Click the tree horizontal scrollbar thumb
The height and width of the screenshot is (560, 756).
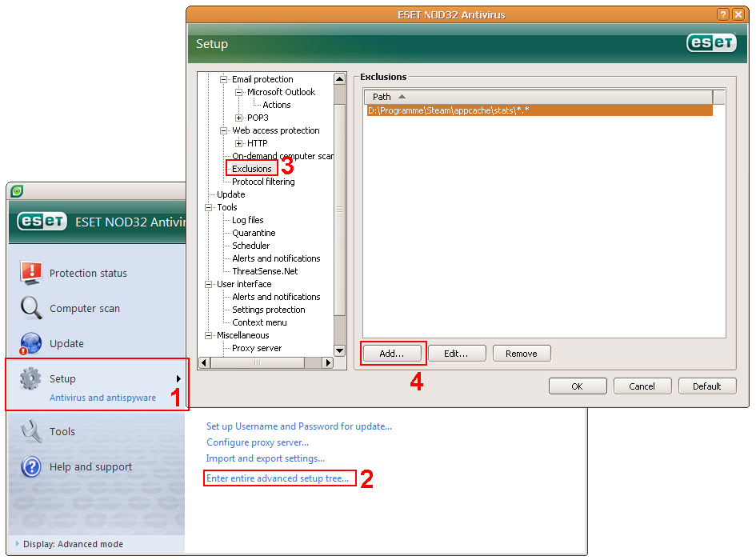258,362
